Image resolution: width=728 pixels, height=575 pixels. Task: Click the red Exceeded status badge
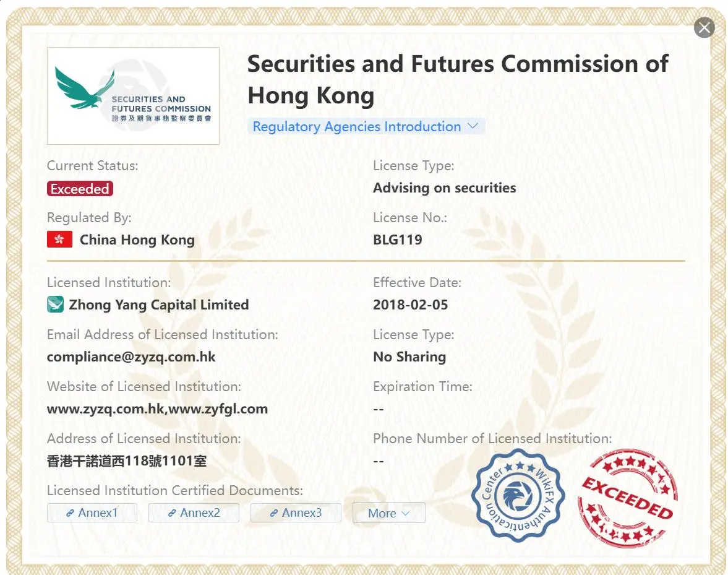click(x=80, y=189)
